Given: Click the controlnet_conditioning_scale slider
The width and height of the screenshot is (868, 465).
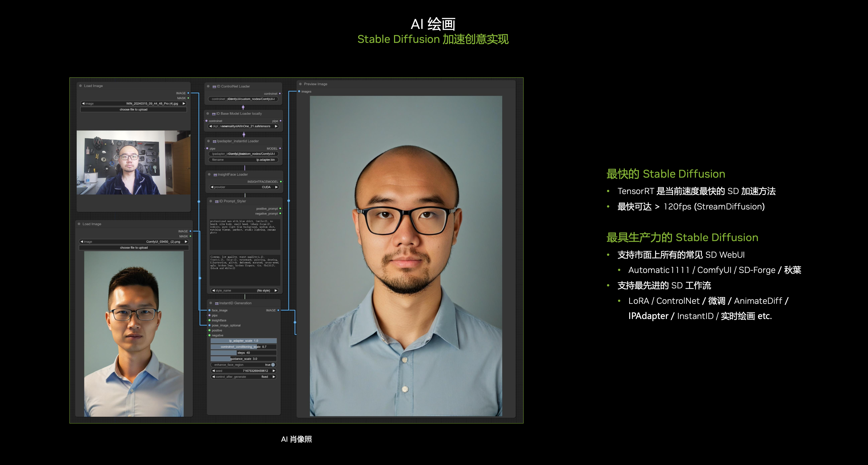Looking at the screenshot, I should tap(243, 347).
